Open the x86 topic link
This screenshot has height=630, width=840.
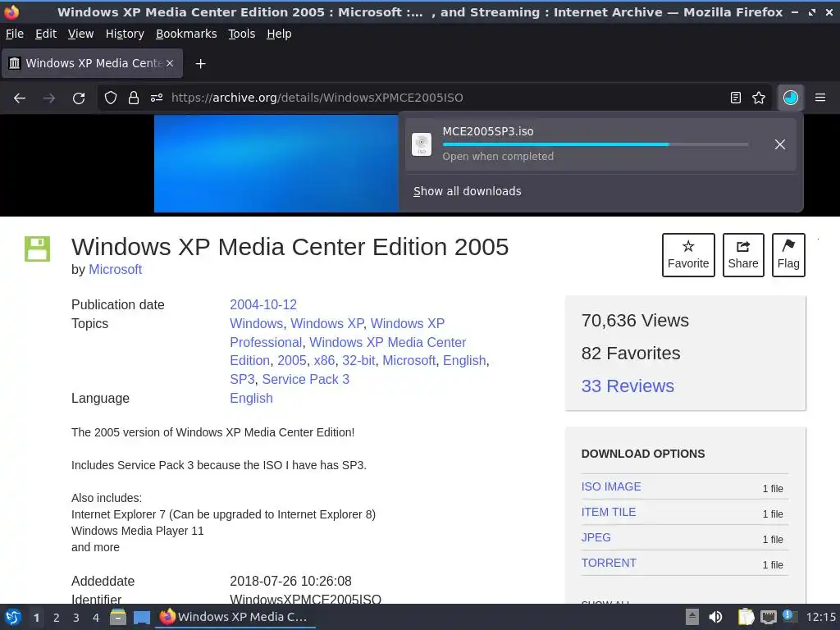pyautogui.click(x=324, y=361)
